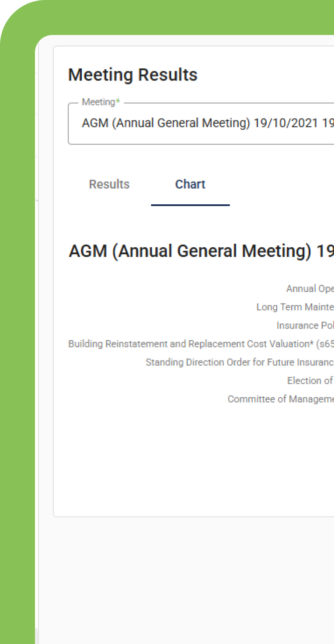Click the Building Reinstatement and Replacement Cost Valuation label

click(x=201, y=344)
